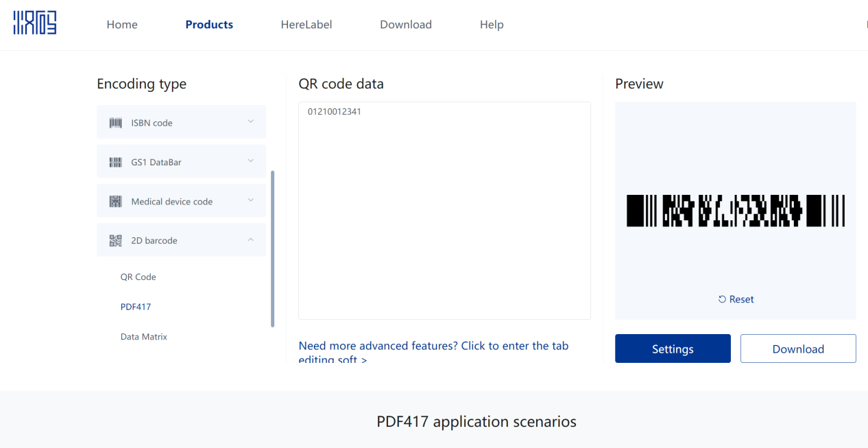Open the advanced features tab editing link

(x=433, y=353)
